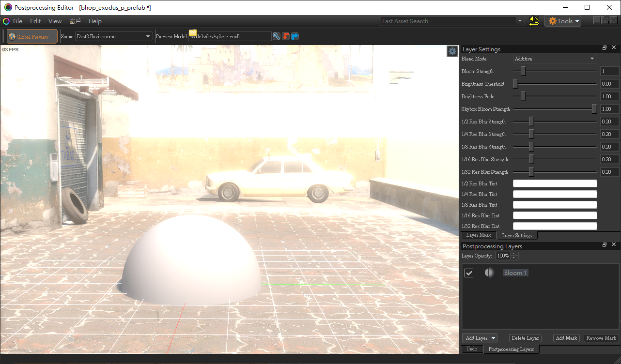Screen dimensions: 621x364
Task: Click the 1/32 Res Blur Strength slider handle
Action: [x=531, y=172]
